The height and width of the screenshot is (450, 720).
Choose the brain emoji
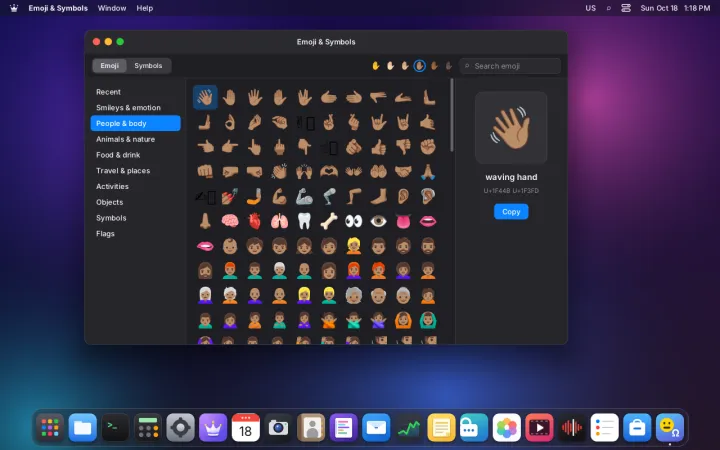click(230, 221)
